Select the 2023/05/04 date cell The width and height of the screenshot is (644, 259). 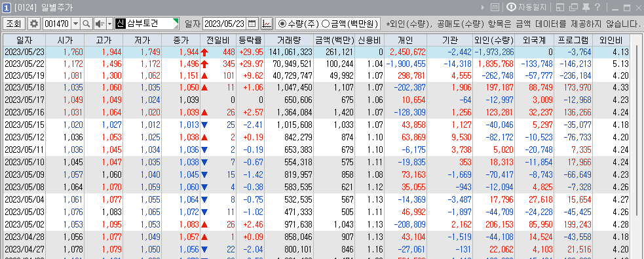pos(24,201)
